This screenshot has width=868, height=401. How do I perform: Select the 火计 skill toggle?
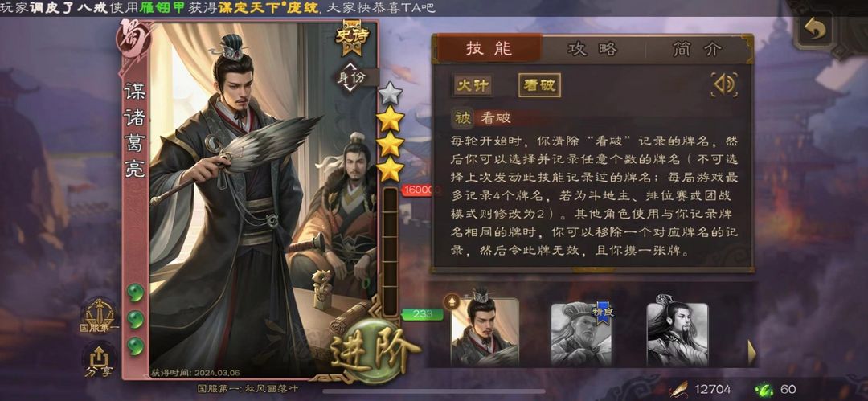[473, 85]
